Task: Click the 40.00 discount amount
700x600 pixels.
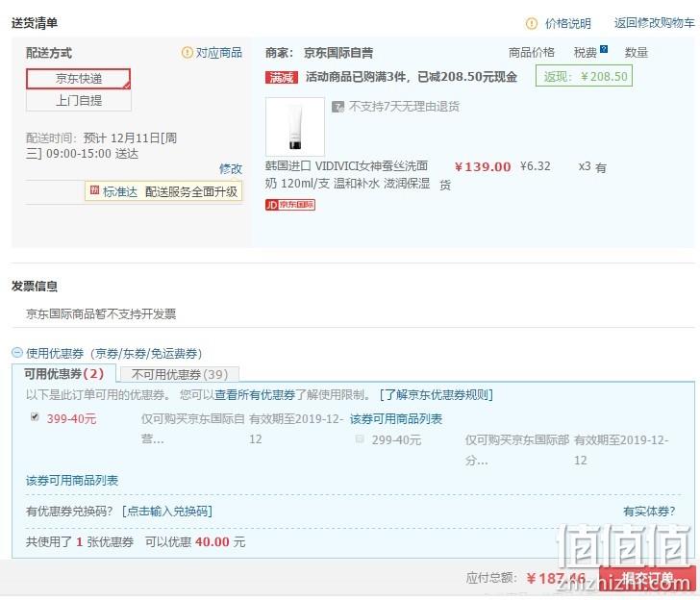Action: pos(212,542)
